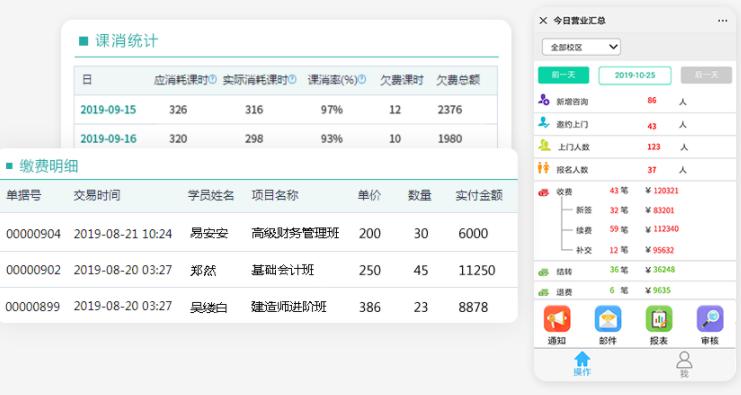
Task: Click the 退费 green money icon
Action: tap(543, 292)
